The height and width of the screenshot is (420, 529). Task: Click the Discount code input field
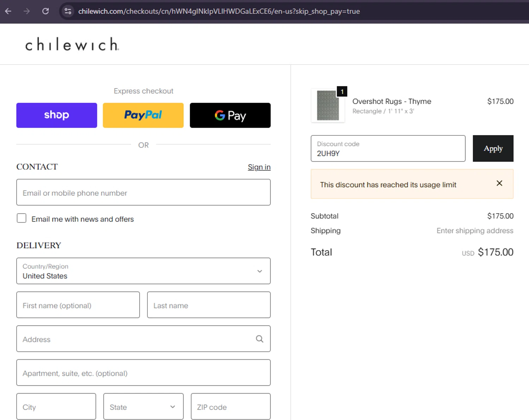click(x=388, y=148)
